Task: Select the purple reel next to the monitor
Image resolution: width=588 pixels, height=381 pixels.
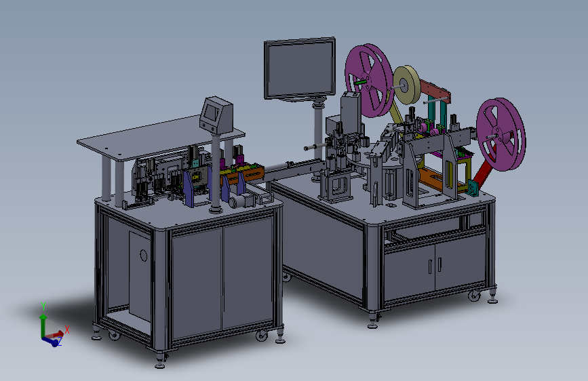Action: [369, 80]
